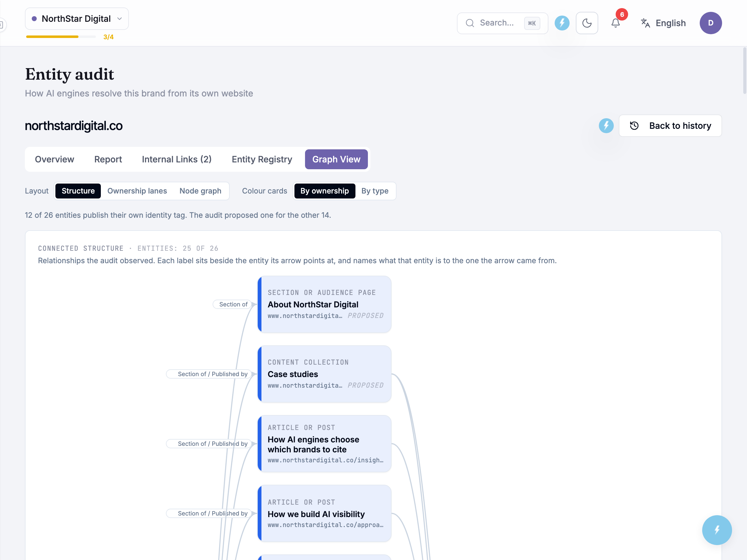Image resolution: width=747 pixels, height=560 pixels.
Task: Switch layout to Ownership lanes
Action: point(137,191)
